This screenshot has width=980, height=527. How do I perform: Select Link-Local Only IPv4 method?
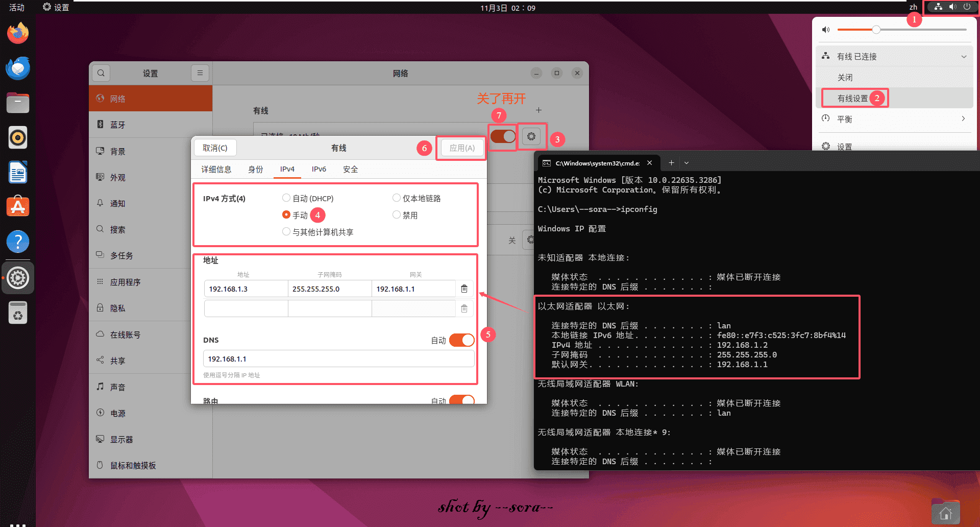[x=416, y=198]
